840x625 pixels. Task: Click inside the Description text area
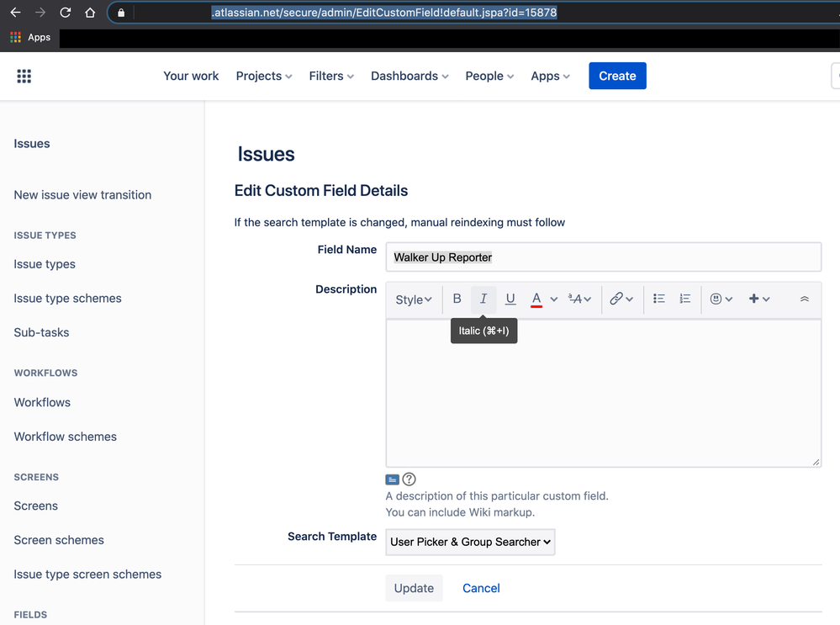pyautogui.click(x=603, y=393)
